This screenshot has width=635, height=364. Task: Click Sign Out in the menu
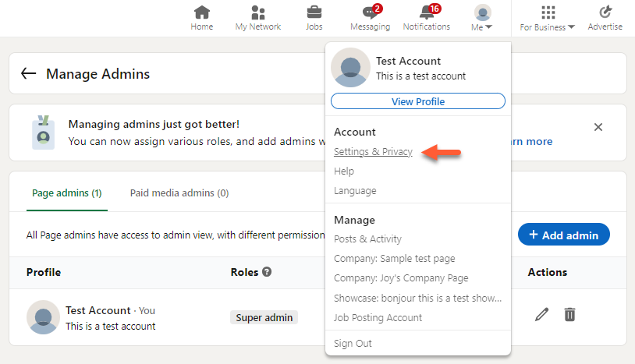353,344
